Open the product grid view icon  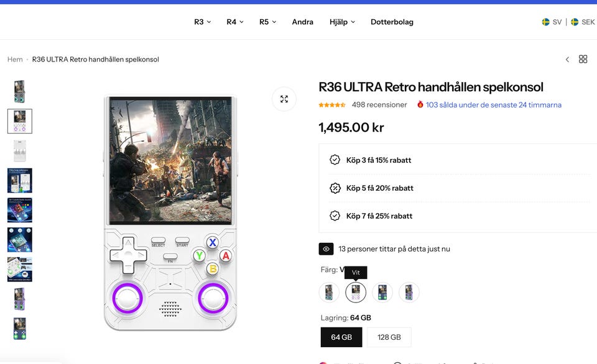[583, 59]
